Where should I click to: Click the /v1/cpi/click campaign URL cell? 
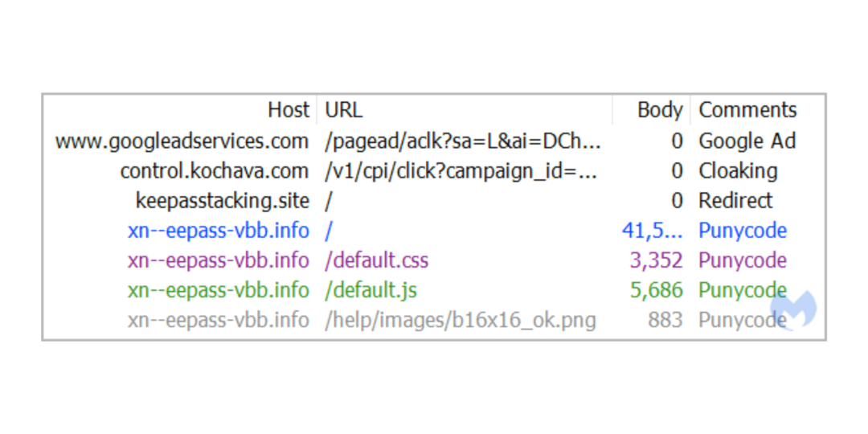[461, 171]
